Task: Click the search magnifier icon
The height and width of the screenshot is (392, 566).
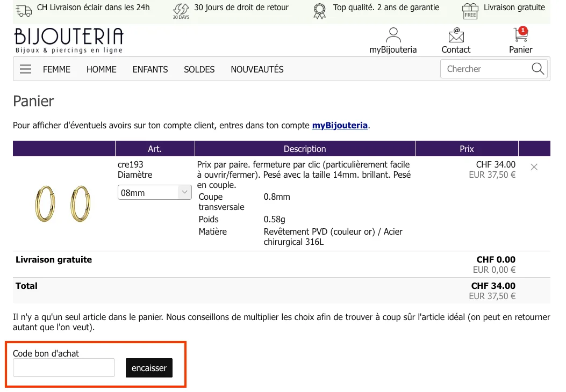Action: [538, 69]
